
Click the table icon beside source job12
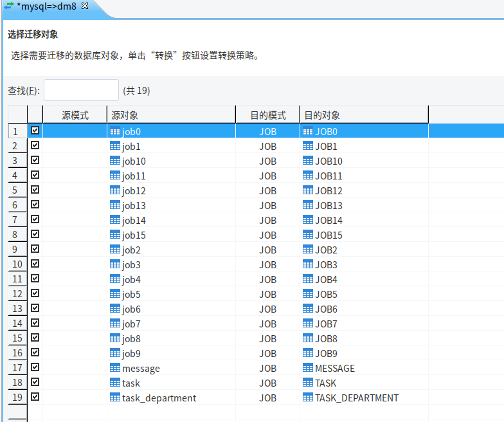(x=114, y=190)
